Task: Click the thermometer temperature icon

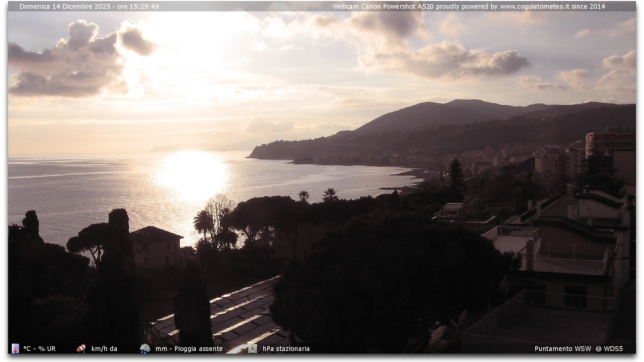Action: coord(15,349)
